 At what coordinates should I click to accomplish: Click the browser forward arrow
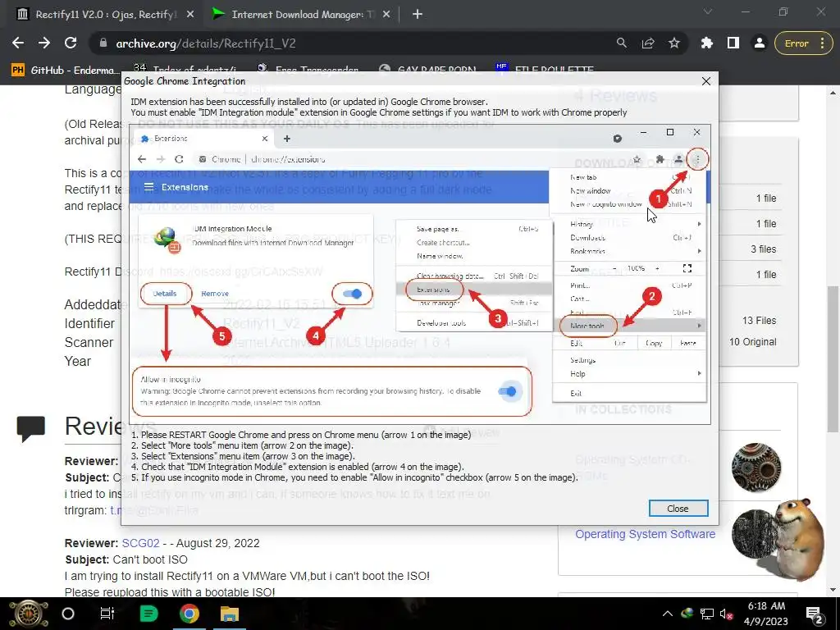pyautogui.click(x=44, y=43)
